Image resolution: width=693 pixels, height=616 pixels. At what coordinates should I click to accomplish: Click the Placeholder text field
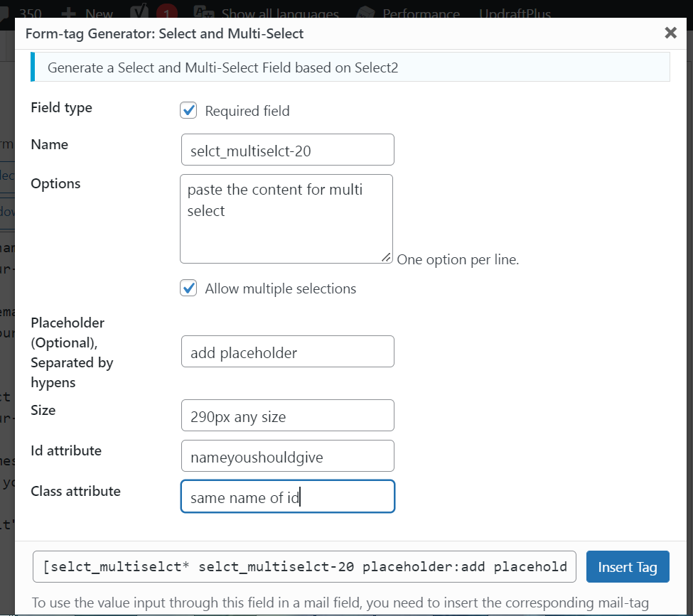click(287, 352)
